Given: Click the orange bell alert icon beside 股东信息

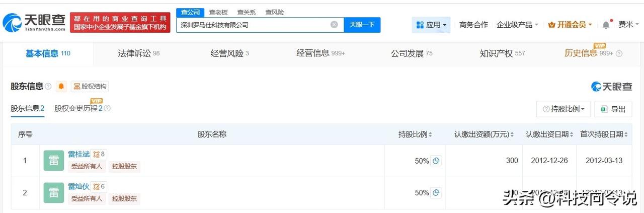Looking at the screenshot, I should [x=61, y=86].
